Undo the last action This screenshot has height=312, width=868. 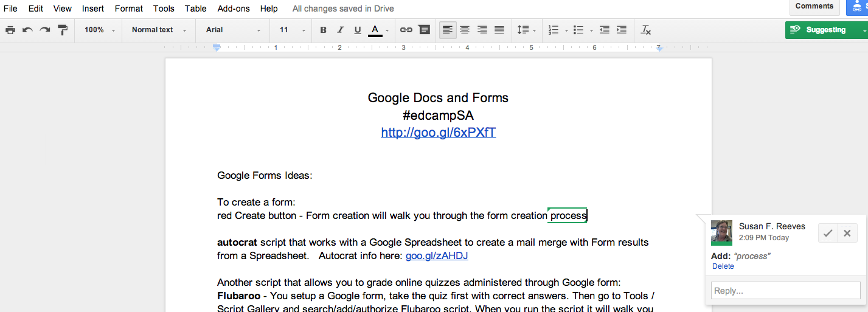pyautogui.click(x=27, y=30)
